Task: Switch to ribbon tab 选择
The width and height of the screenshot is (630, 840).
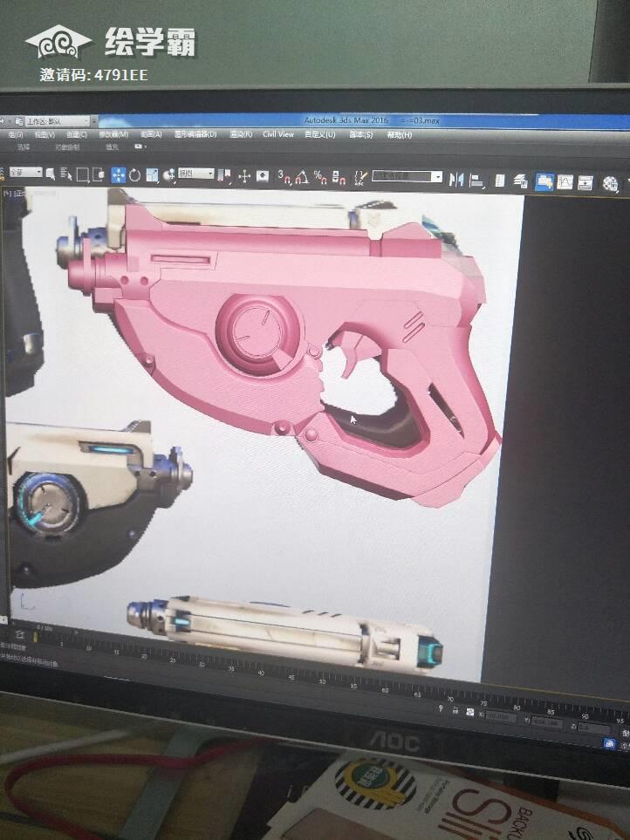Action: tap(24, 147)
